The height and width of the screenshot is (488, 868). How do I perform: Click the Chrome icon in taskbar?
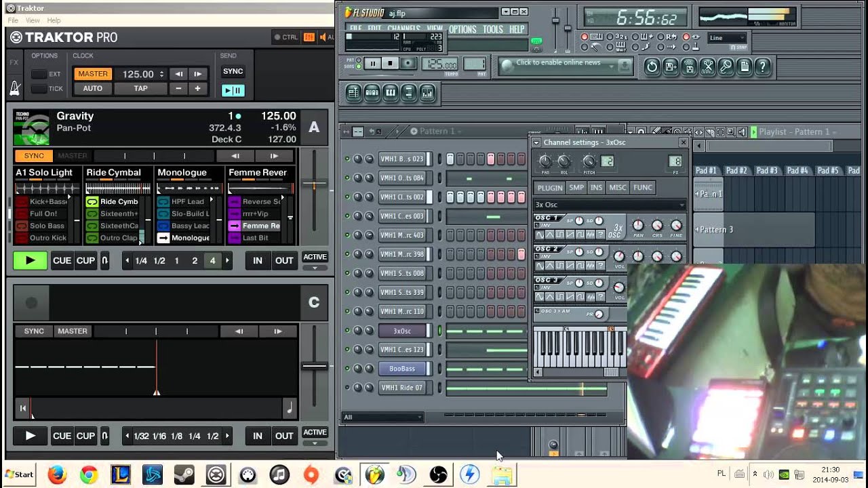tap(89, 474)
